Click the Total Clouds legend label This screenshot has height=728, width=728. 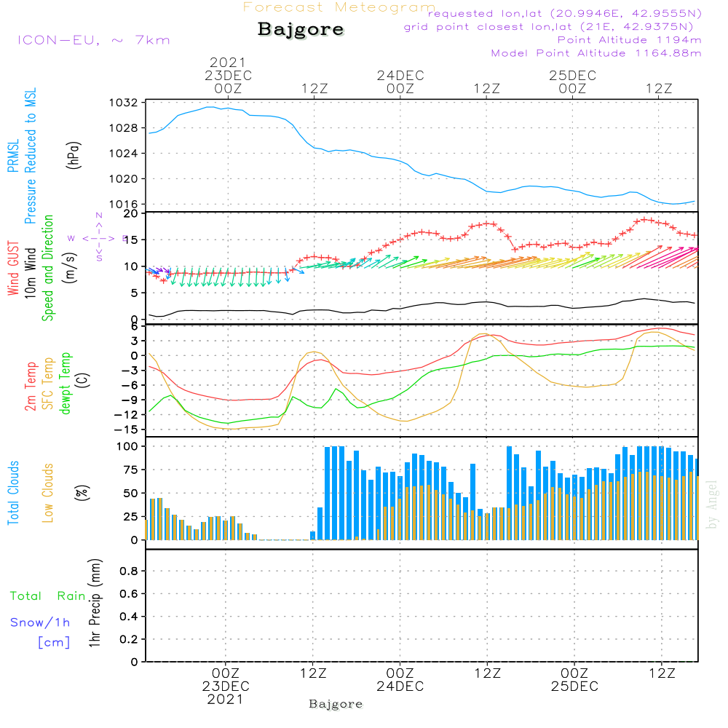tap(13, 493)
